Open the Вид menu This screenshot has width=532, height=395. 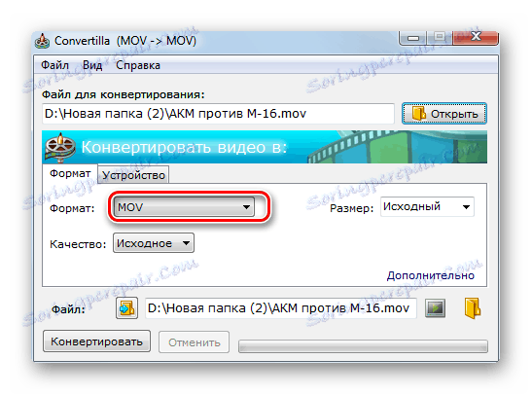[x=92, y=65]
